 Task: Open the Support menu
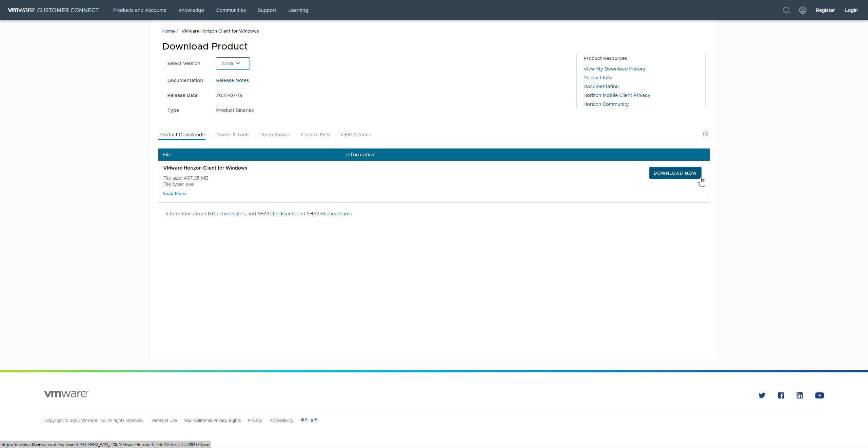point(267,10)
